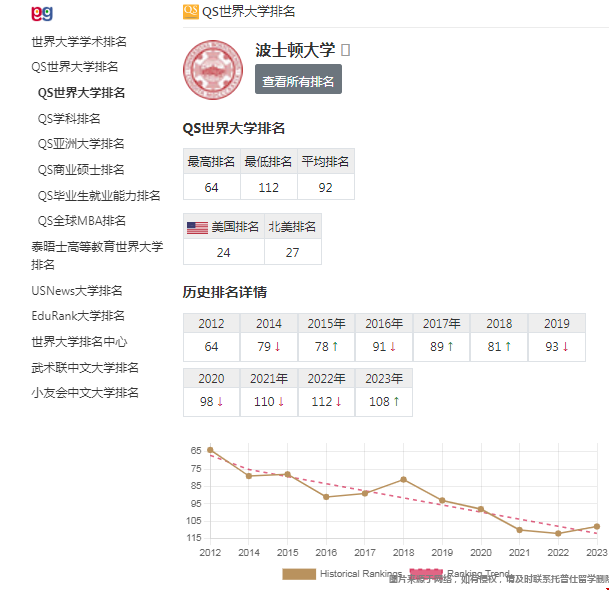Open QS学科排名 in the sidebar
609x590 pixels.
(x=69, y=118)
